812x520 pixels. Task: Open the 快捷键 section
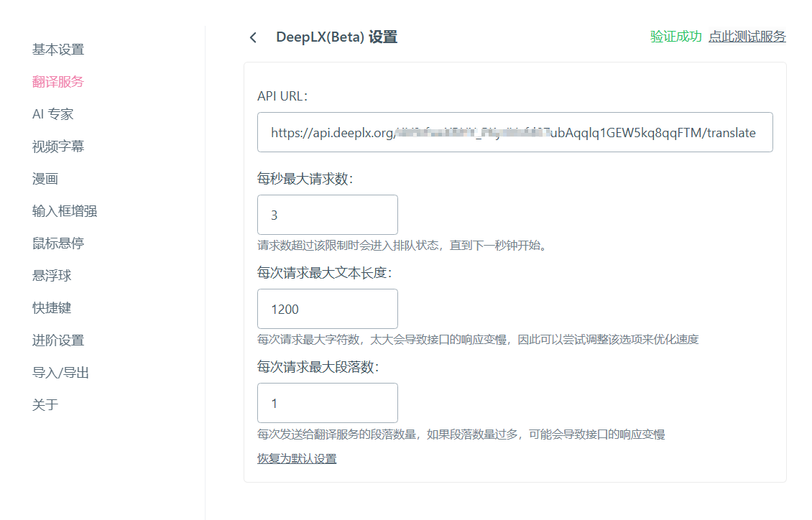tap(52, 308)
